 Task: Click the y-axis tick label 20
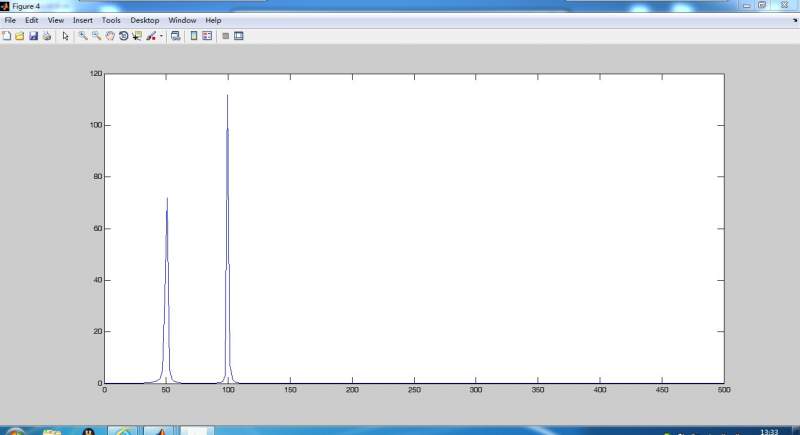tap(98, 331)
